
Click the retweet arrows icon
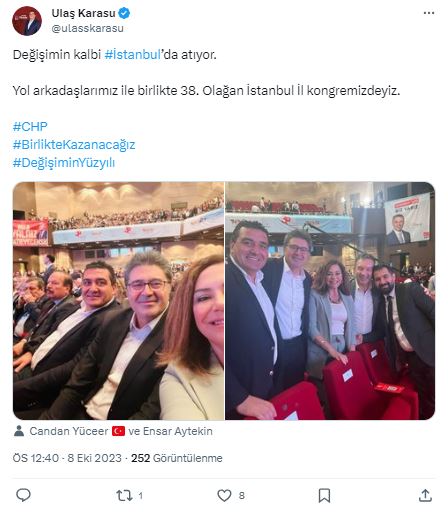pyautogui.click(x=124, y=496)
